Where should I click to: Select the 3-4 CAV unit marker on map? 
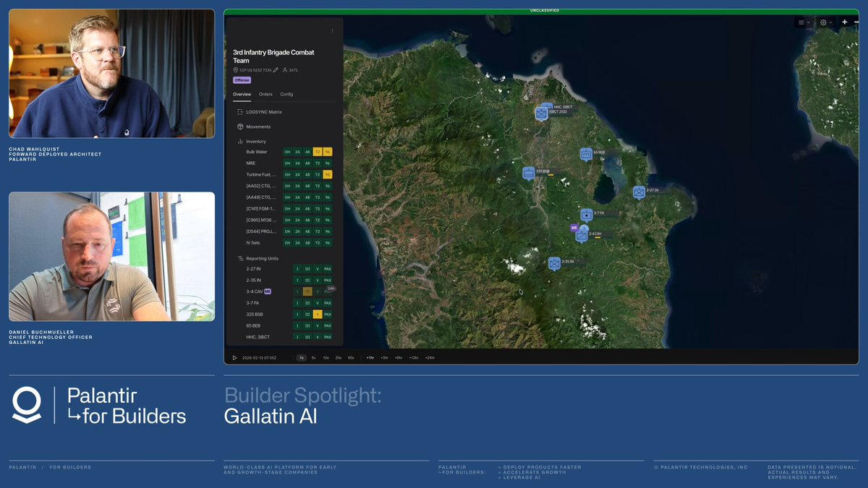pyautogui.click(x=582, y=236)
